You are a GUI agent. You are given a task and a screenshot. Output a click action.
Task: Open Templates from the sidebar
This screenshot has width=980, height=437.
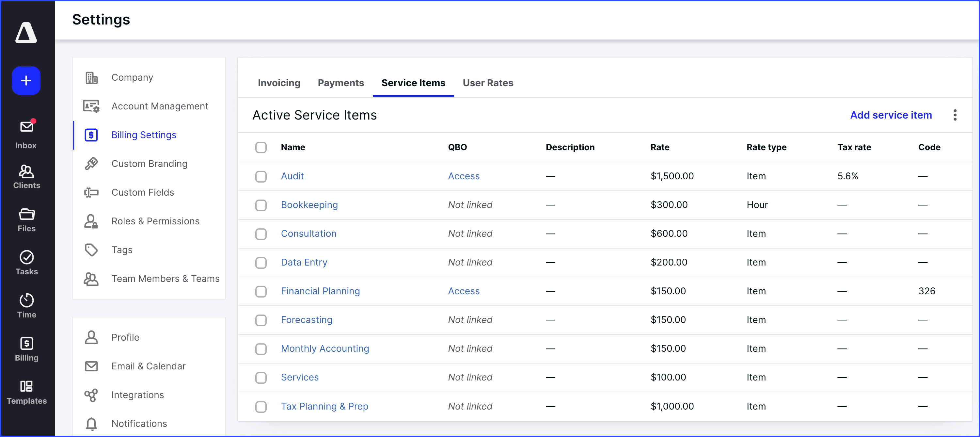coord(26,391)
